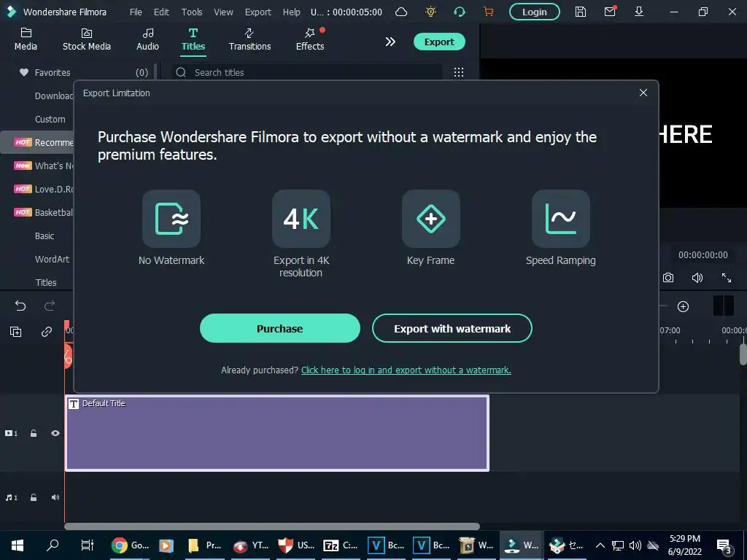Image resolution: width=747 pixels, height=560 pixels.
Task: Toggle the auto ripple link icon
Action: pyautogui.click(x=46, y=332)
